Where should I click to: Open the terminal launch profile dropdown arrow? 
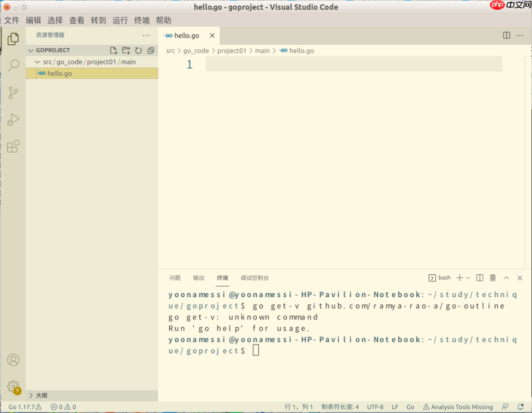pos(468,277)
